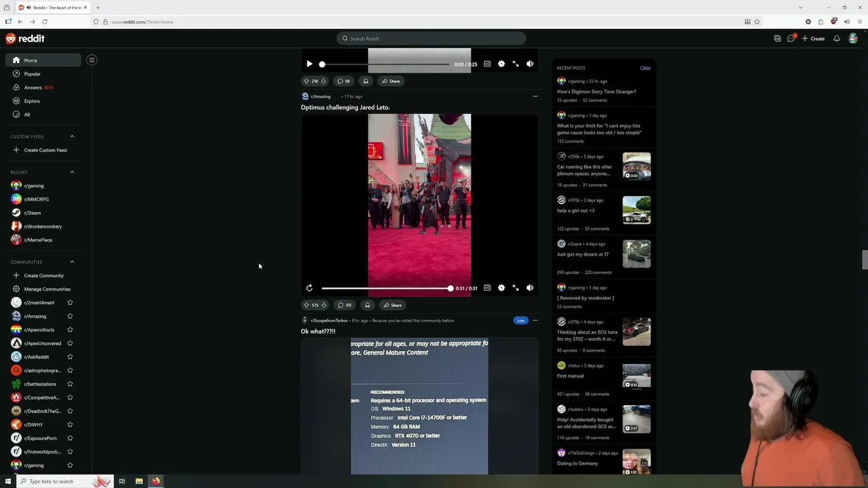Viewport: 868px width, 488px height.
Task: Open the Popular feed
Action: (x=43, y=74)
